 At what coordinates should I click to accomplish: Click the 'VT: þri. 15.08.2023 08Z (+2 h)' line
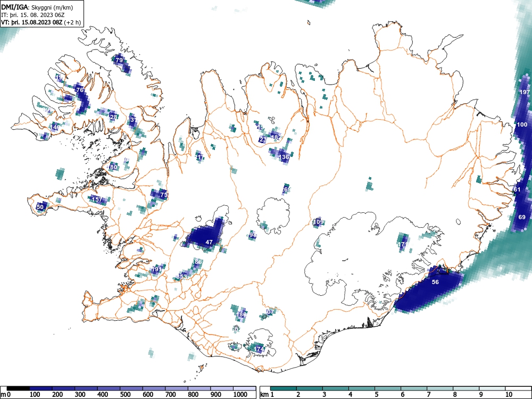(x=41, y=22)
